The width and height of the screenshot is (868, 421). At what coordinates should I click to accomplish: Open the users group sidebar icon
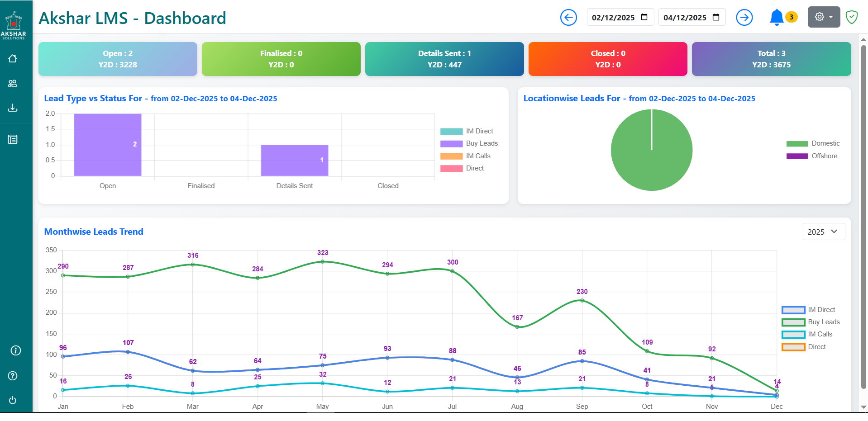[13, 83]
